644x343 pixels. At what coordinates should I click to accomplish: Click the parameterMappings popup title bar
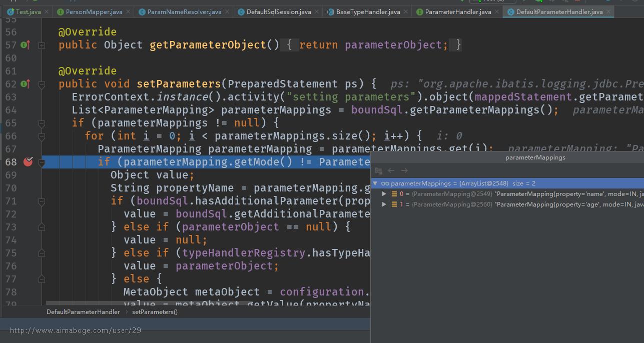tap(507, 157)
